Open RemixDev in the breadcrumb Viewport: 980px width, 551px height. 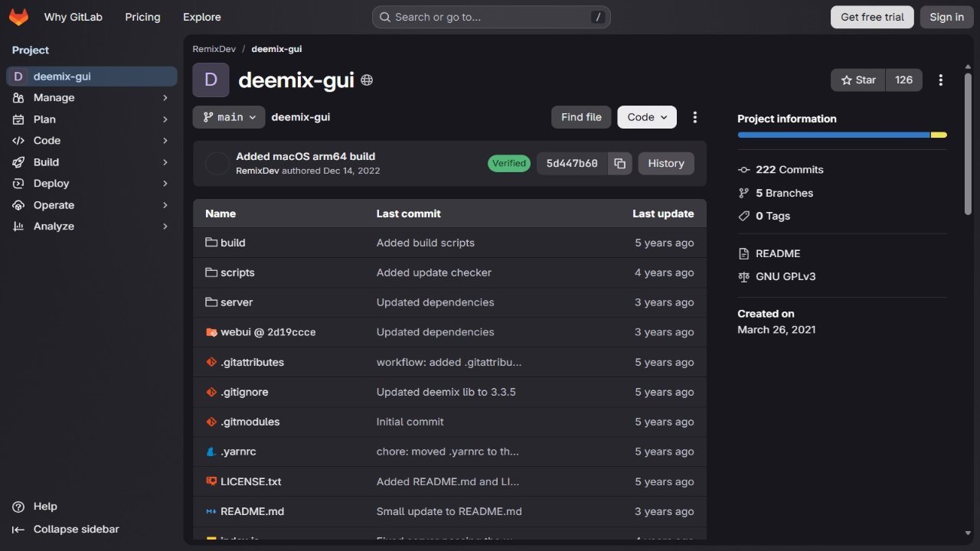pyautogui.click(x=214, y=49)
